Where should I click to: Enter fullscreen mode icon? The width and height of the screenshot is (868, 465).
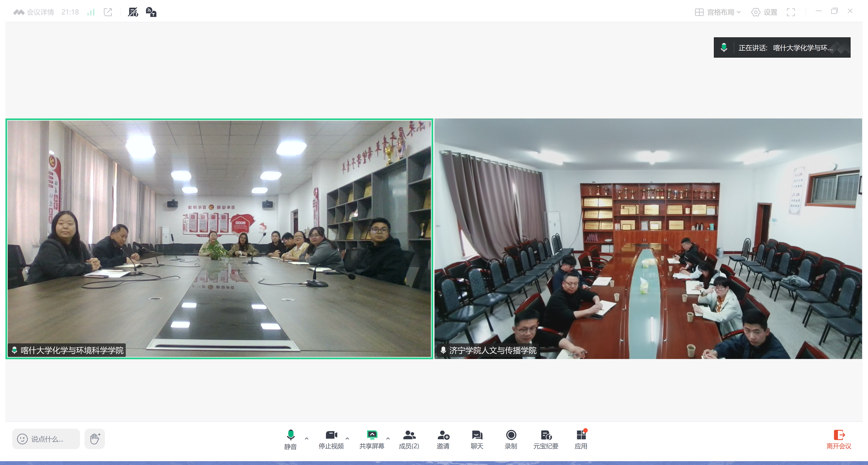click(x=790, y=12)
